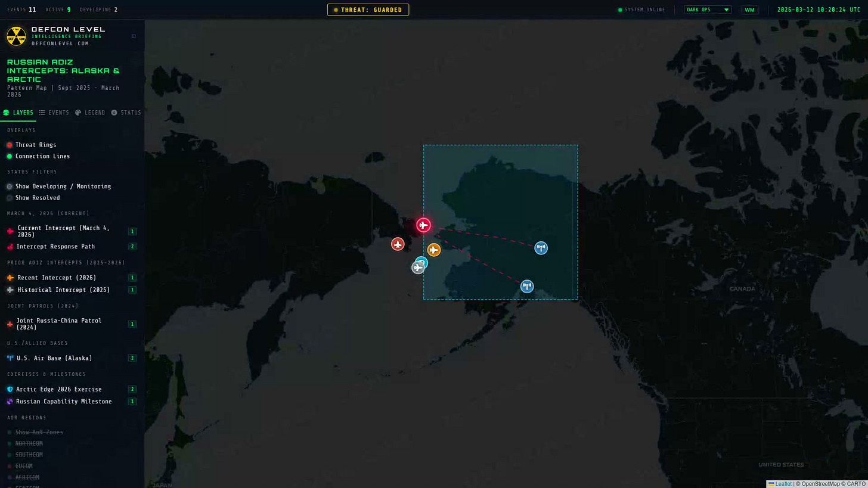
Task: Toggle the Recent Intercept (2026) layer icon
Action: [x=10, y=278]
